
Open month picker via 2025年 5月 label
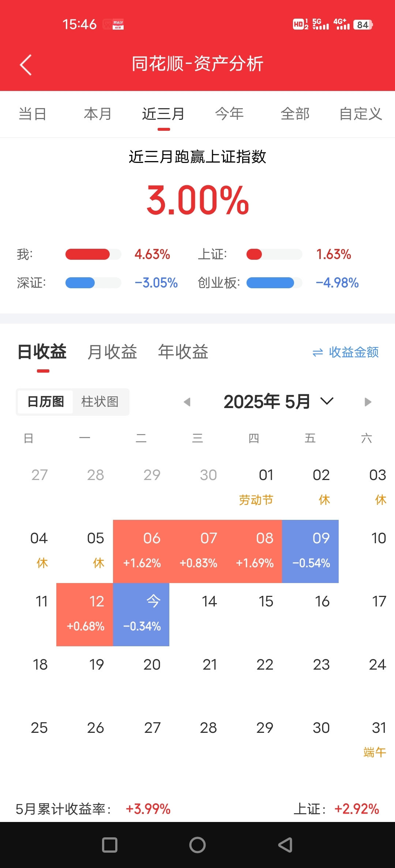coord(267,401)
